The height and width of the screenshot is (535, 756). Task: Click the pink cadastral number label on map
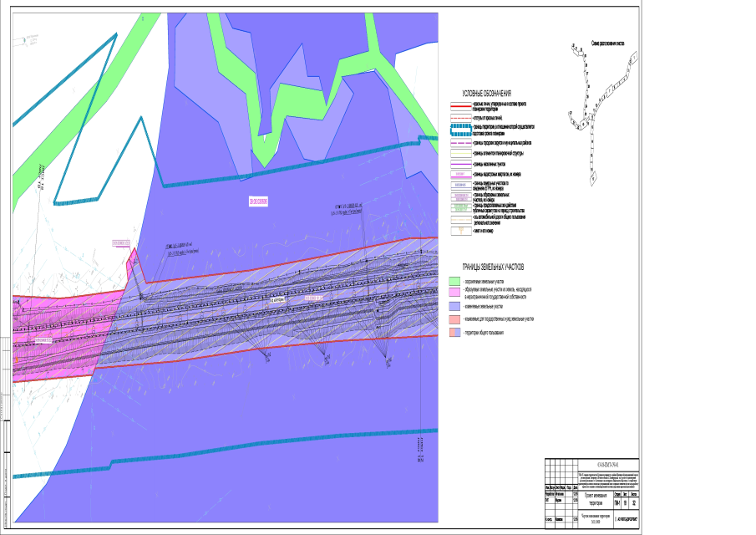(258, 201)
